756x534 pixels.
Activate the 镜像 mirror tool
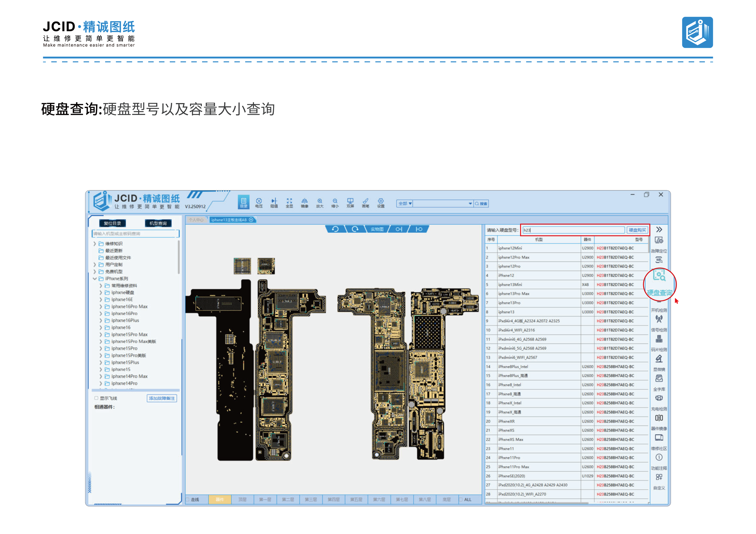tap(305, 203)
